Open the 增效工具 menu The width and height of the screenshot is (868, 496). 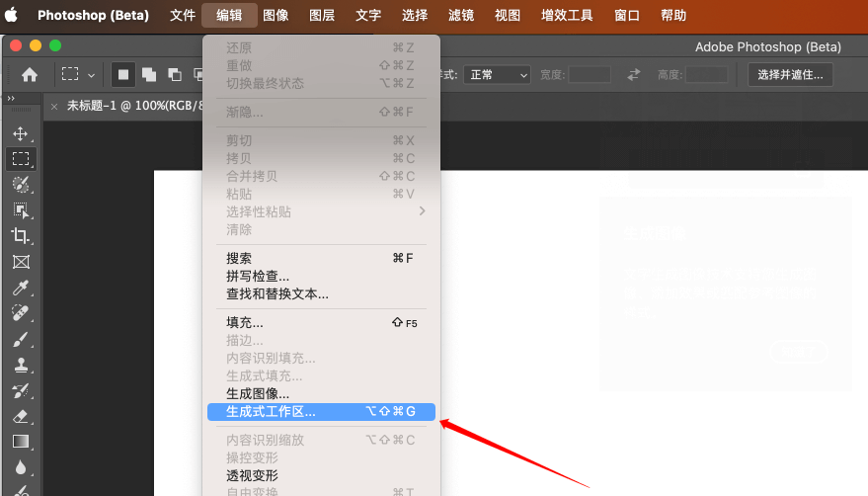[x=568, y=15]
